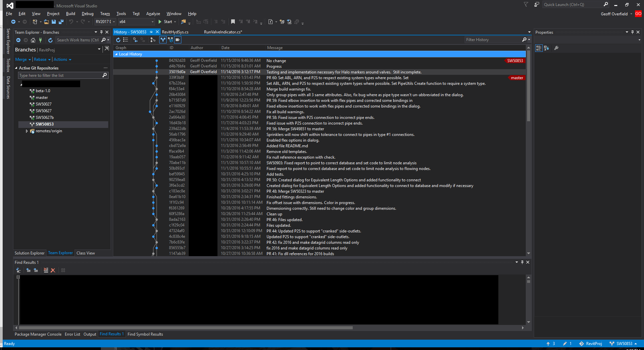Click RevitProj repository in status bar
This screenshot has width=644, height=350.
591,344
